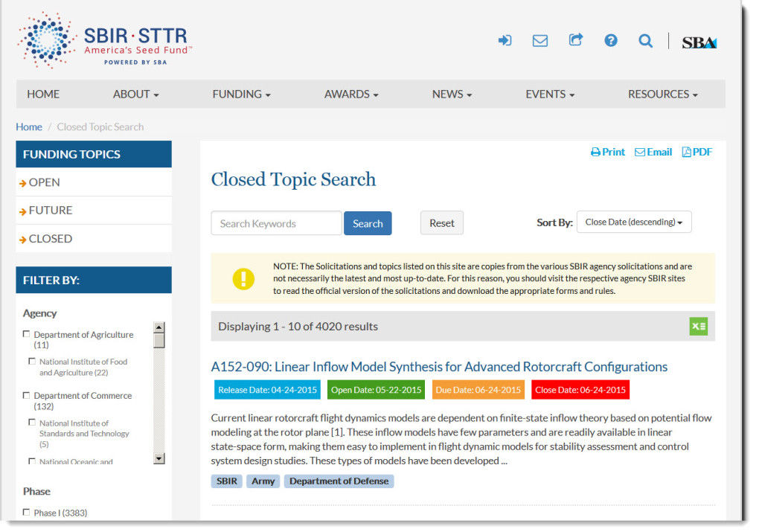Open the Sort By Close Date dropdown
The image size is (762, 532).
point(634,222)
